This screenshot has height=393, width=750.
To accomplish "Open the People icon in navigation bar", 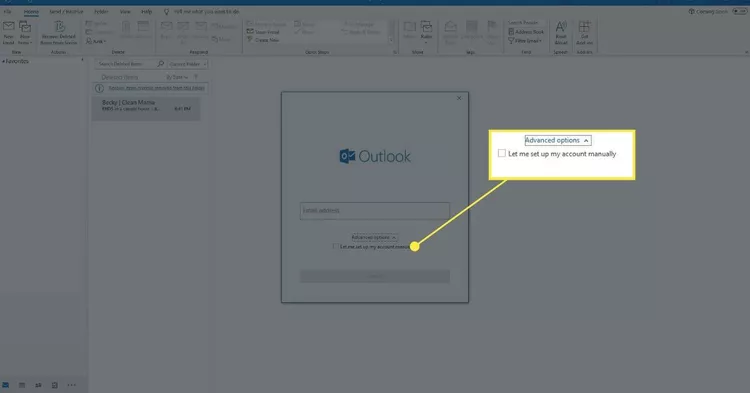I will (38, 385).
